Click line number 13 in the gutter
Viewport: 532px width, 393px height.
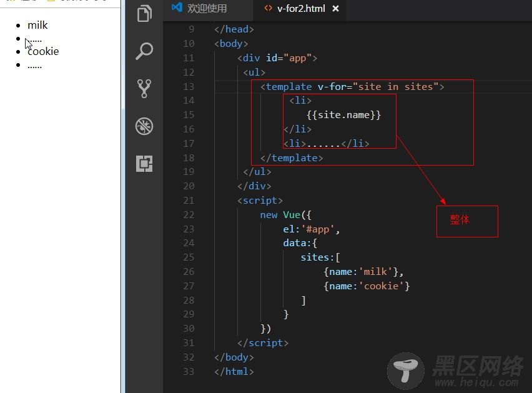click(x=189, y=87)
